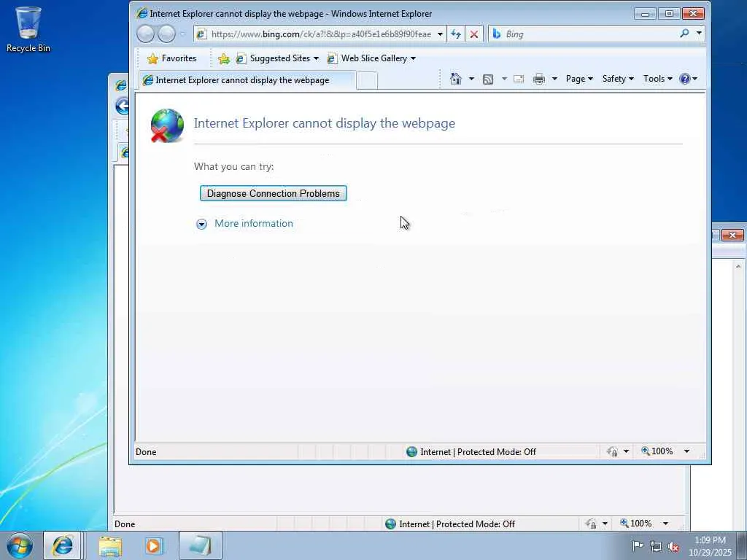Open Windows Explorer from the taskbar
The width and height of the screenshot is (747, 560).
(x=110, y=545)
